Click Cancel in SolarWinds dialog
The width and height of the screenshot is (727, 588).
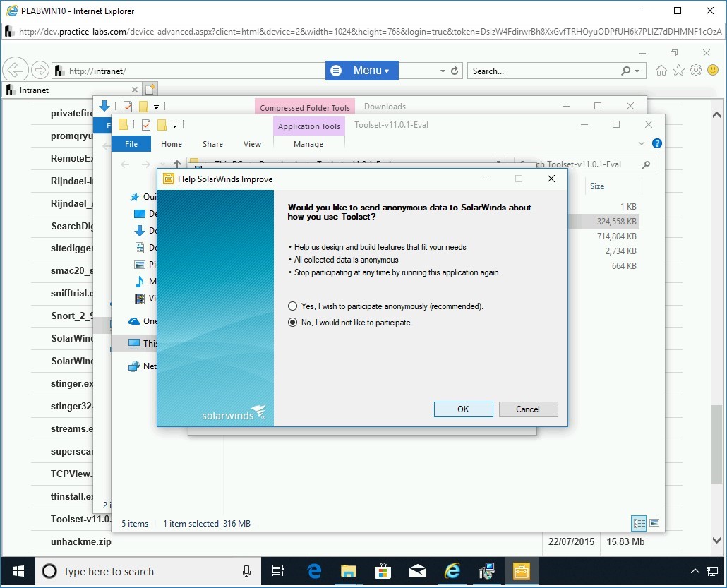click(x=528, y=409)
